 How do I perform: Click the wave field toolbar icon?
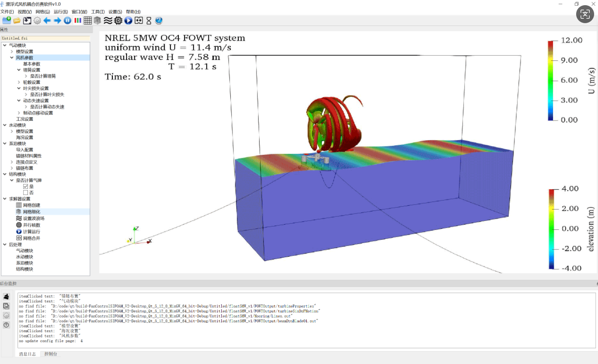click(x=108, y=21)
